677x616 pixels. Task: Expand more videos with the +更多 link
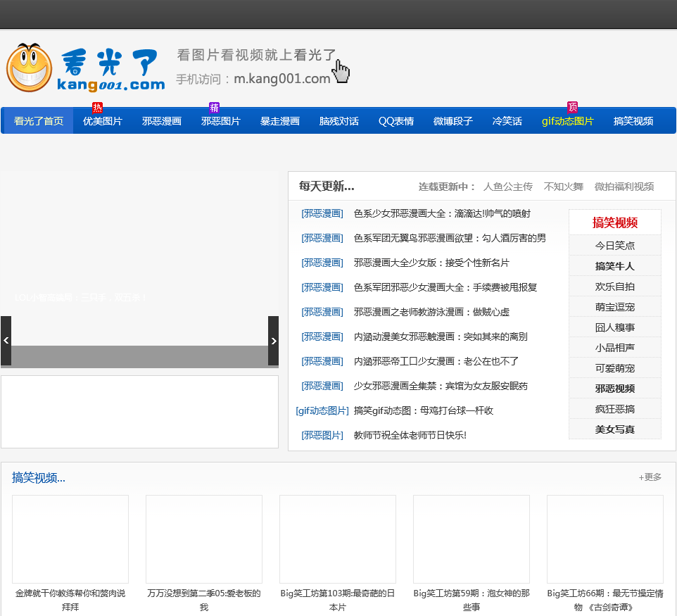pyautogui.click(x=650, y=477)
